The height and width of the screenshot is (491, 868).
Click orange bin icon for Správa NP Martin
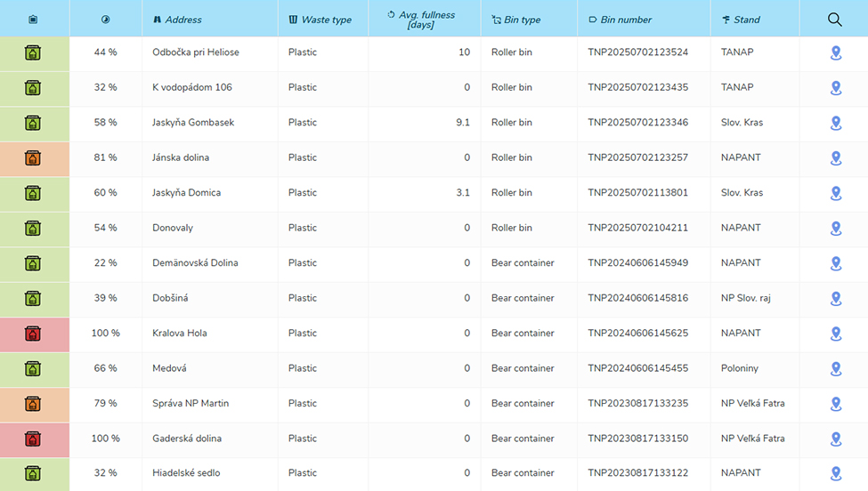[33, 404]
